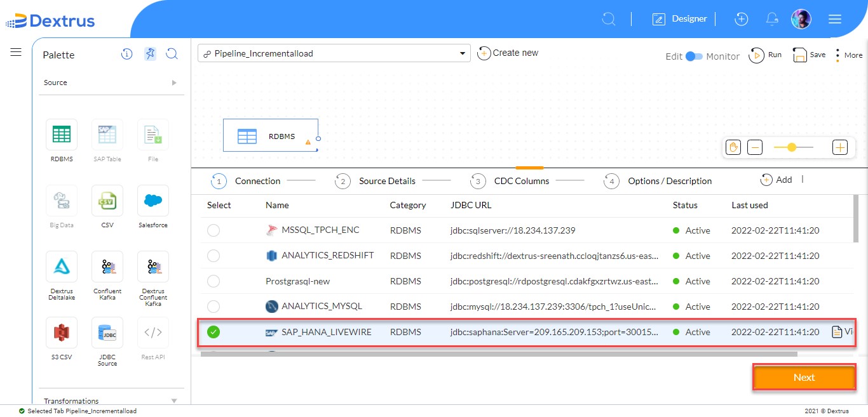Select the MSSQL_TPCH_ENC radio button

coord(214,230)
